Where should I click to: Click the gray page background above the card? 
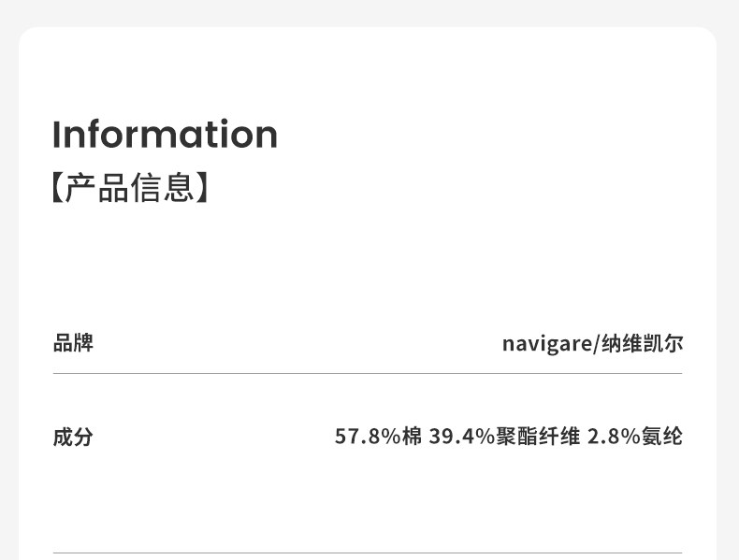coord(368,12)
